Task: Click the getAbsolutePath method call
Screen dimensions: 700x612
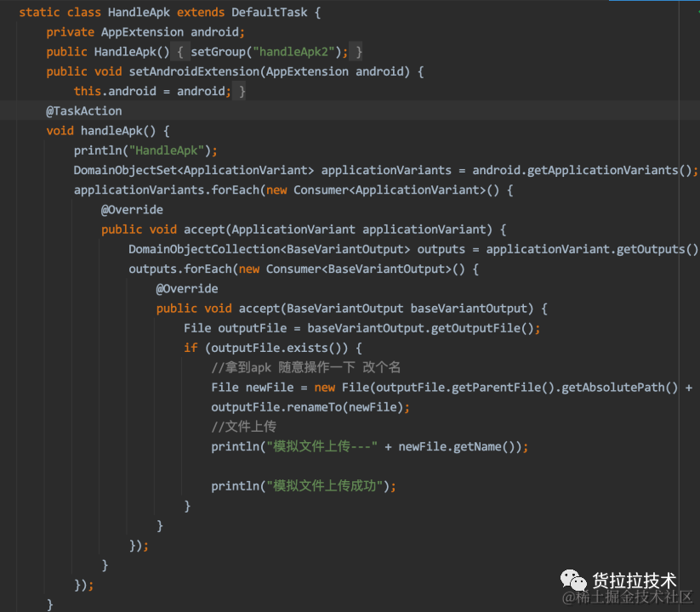Action: pyautogui.click(x=613, y=388)
